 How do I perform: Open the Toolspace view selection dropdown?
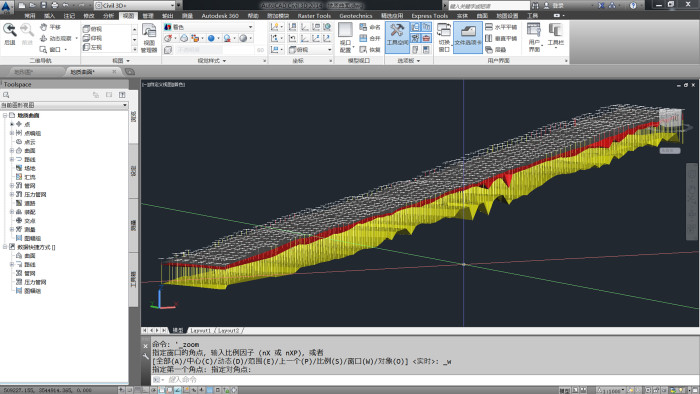[x=64, y=105]
